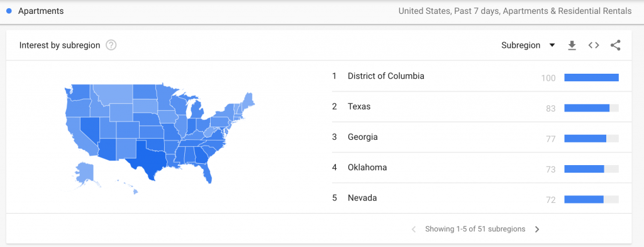
Task: Open help for Interest by subregion
Action: pos(111,45)
